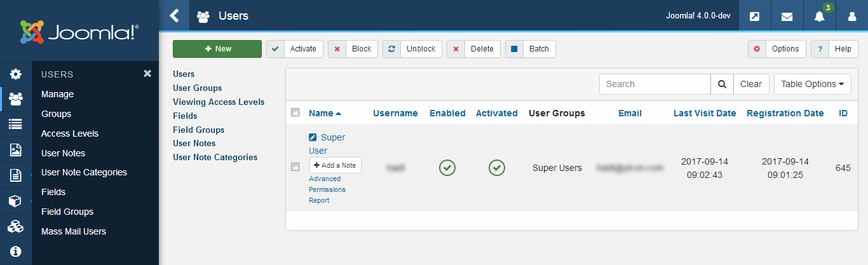Open Mass Mail Users menu item

tap(74, 231)
